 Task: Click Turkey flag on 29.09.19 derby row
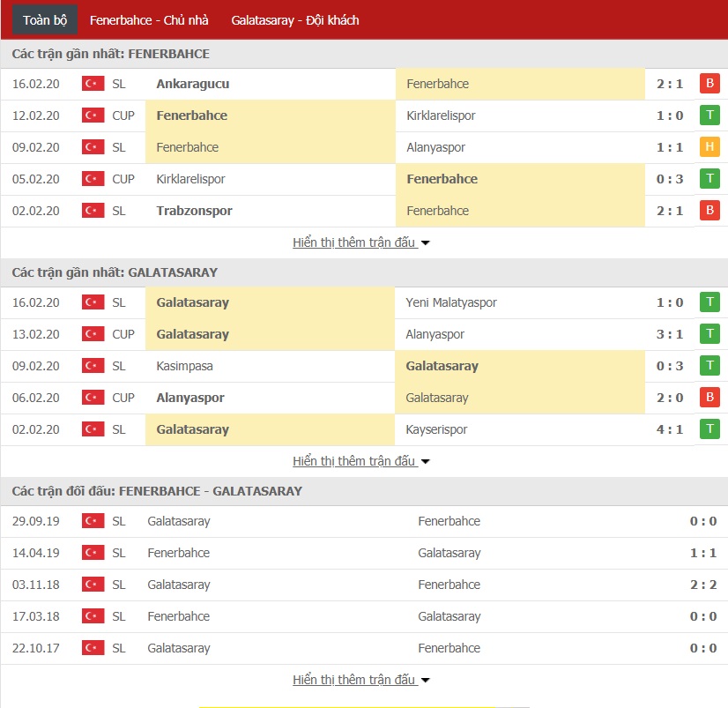point(93,521)
